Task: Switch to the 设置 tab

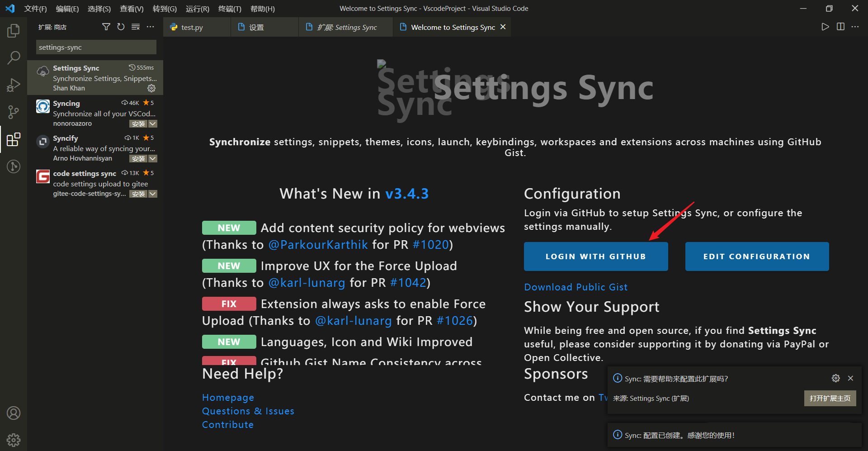Action: click(x=264, y=27)
